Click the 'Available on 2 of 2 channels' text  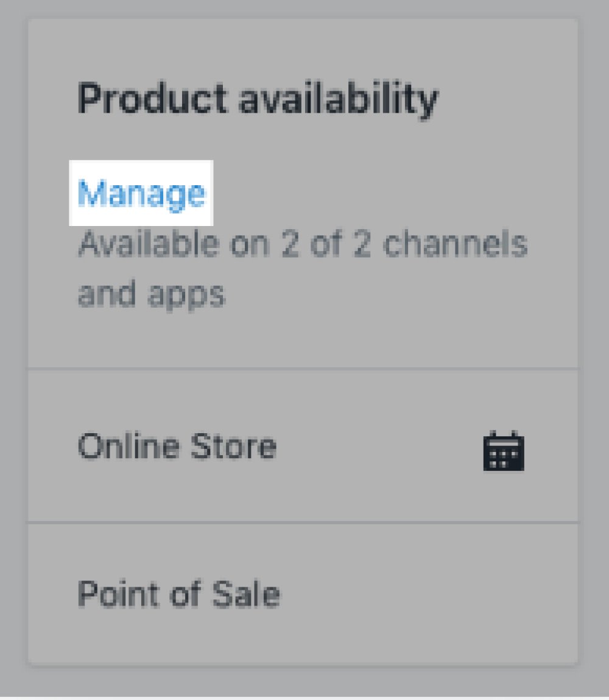tap(303, 244)
